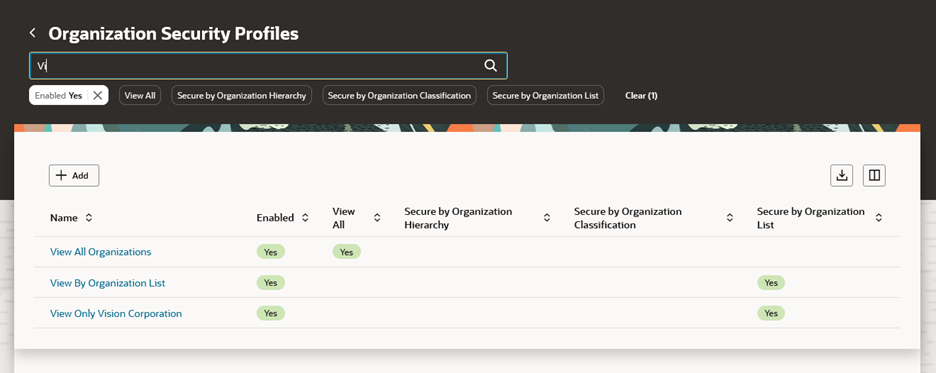Toggle Secure by Organization Classification filter chip

click(399, 95)
